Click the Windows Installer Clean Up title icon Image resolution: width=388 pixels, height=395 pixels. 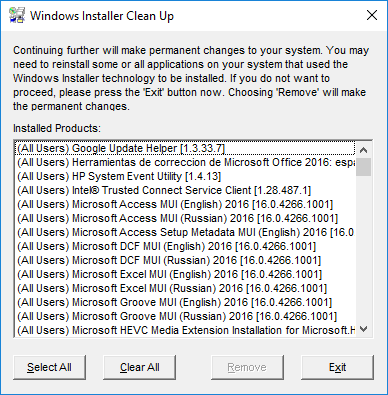click(x=16, y=15)
